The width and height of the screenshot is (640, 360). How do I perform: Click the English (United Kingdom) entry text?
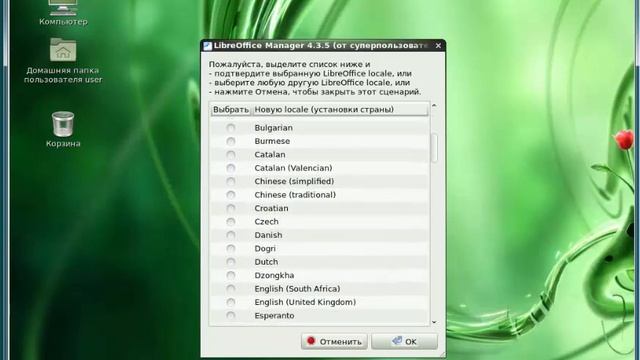click(x=305, y=302)
